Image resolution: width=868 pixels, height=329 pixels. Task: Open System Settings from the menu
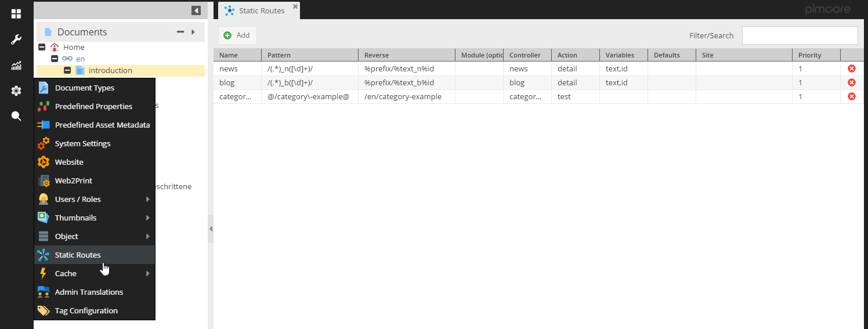coord(82,143)
